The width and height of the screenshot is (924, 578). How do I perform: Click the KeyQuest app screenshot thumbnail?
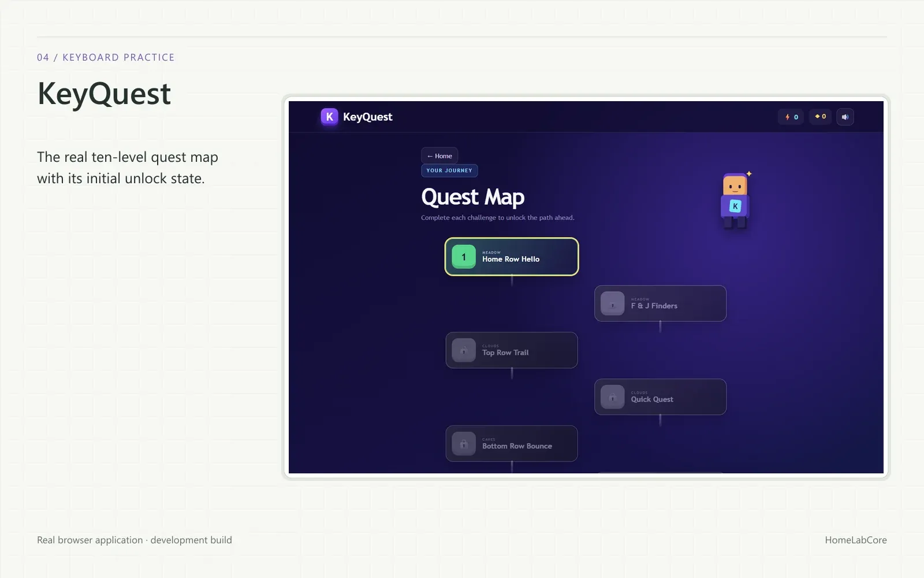[586, 287]
